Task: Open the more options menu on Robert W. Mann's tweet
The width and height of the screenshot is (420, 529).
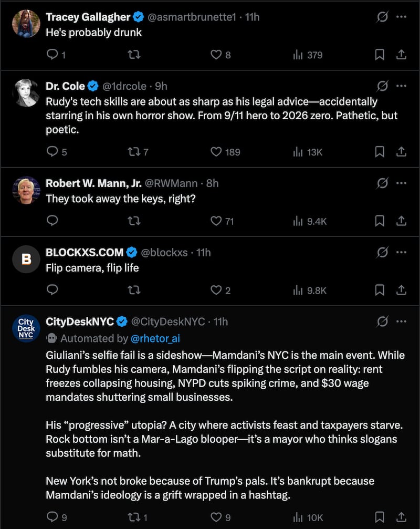Action: pos(402,183)
